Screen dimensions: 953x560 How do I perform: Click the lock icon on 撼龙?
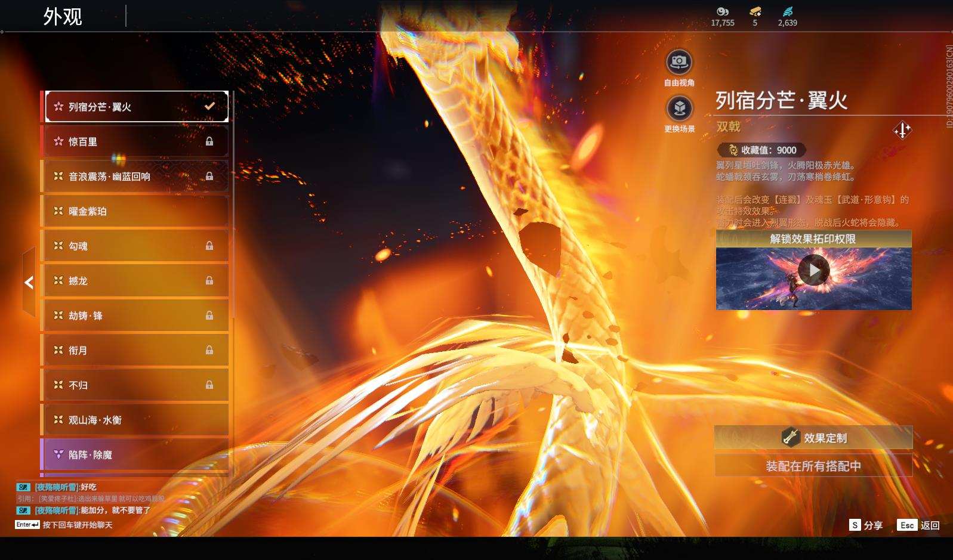pyautogui.click(x=209, y=280)
